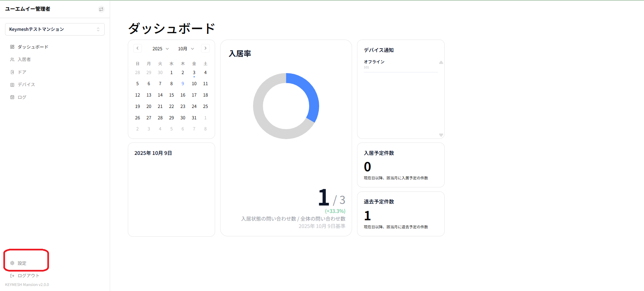Click the KEYMESH Mansion v2.0.0 version text
Image resolution: width=644 pixels, height=291 pixels.
point(27,285)
